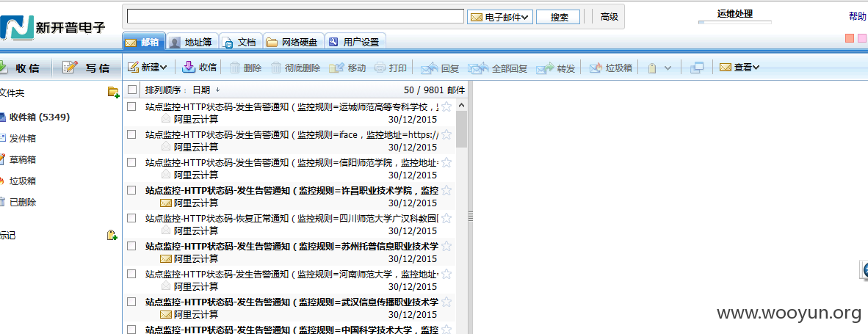Star the iface monitoring alert email
The width and height of the screenshot is (868, 334).
coord(446,134)
